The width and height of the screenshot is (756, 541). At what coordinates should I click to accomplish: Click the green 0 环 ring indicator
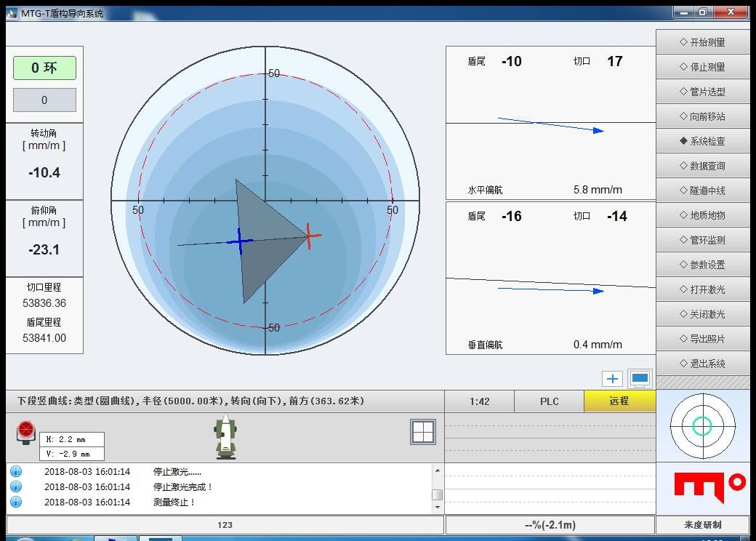coord(44,68)
